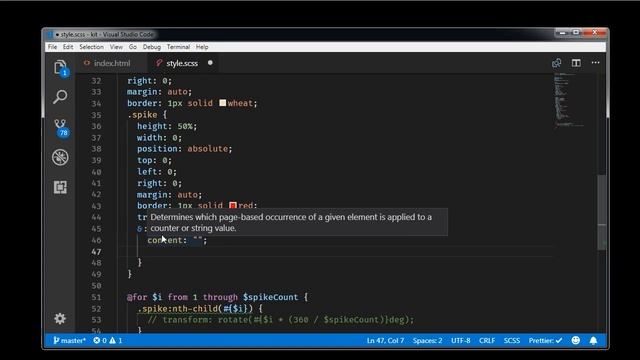
Task: Change end of line CRLF setting
Action: tap(487, 340)
